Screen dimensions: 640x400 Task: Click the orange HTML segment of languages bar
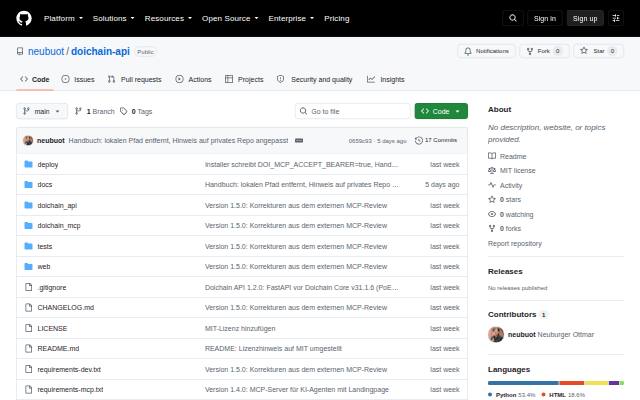pyautogui.click(x=571, y=383)
